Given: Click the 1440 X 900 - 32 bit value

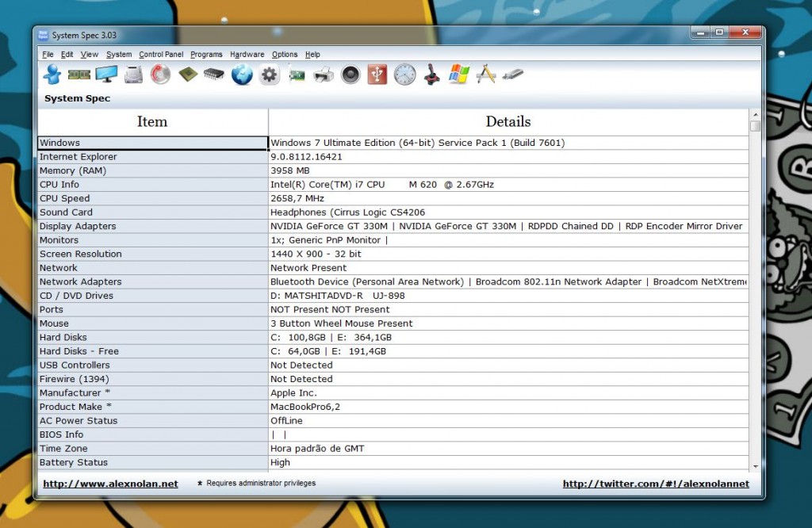Looking at the screenshot, I should click(316, 254).
